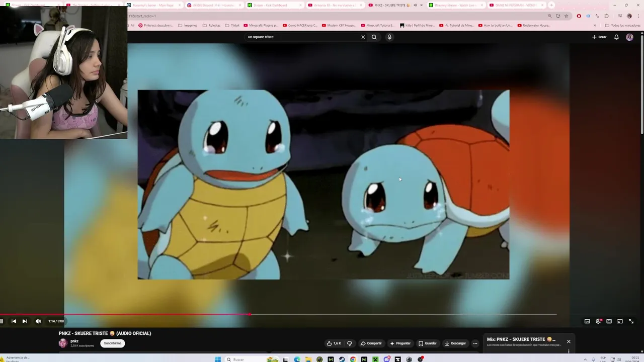Open a new browser tab
The image size is (644, 362).
[551, 5]
